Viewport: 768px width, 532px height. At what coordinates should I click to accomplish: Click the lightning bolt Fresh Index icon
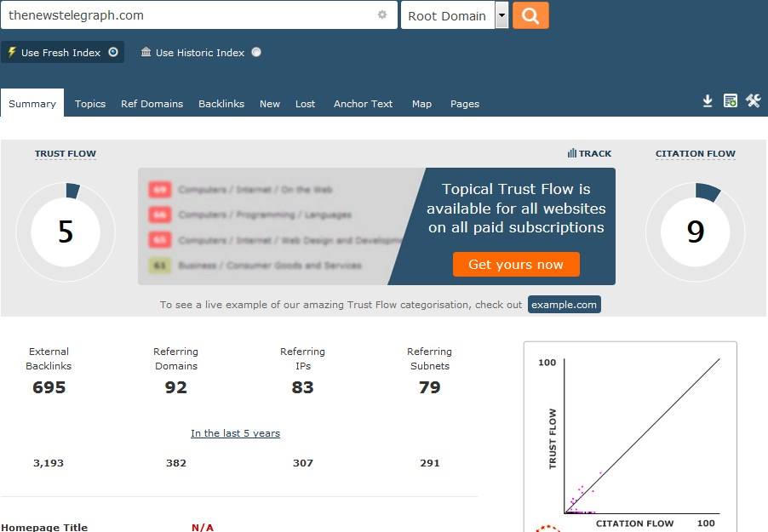point(12,52)
